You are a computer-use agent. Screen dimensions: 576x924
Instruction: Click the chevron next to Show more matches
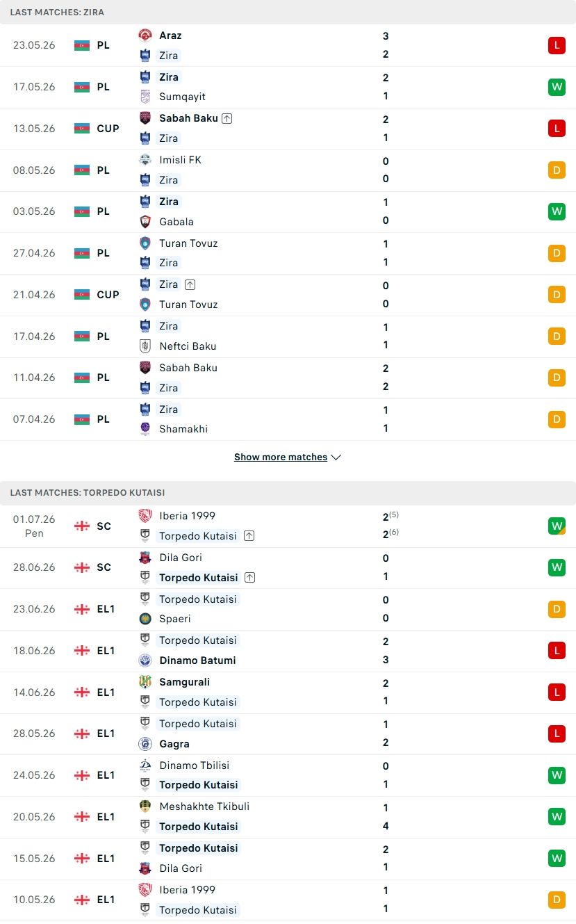coord(336,457)
